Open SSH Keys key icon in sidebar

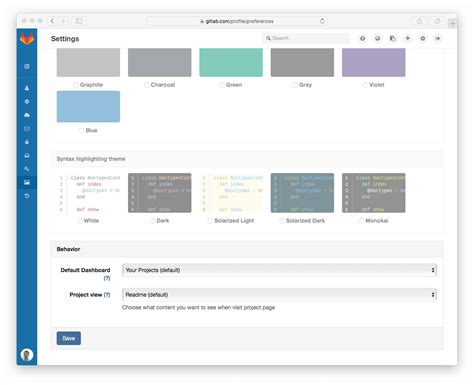coord(27,169)
